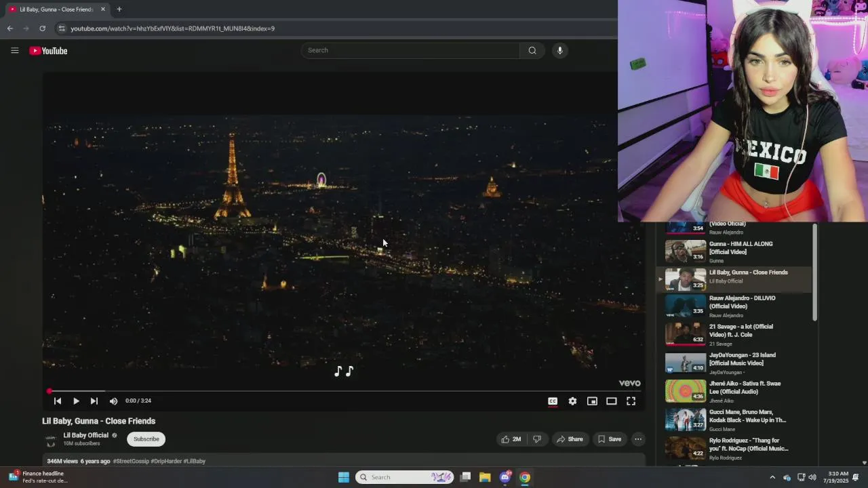Switch to miniplayer mode
Image resolution: width=868 pixels, height=488 pixels.
[592, 401]
